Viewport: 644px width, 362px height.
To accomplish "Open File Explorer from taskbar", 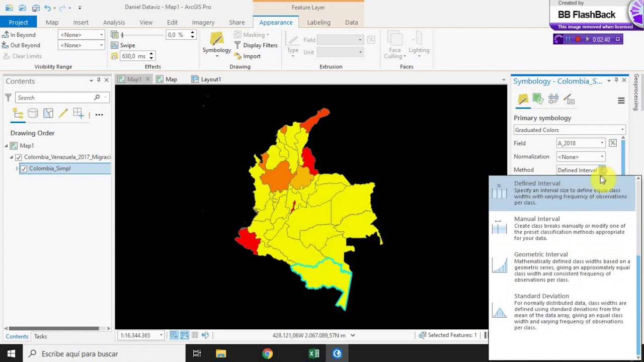I will [221, 353].
